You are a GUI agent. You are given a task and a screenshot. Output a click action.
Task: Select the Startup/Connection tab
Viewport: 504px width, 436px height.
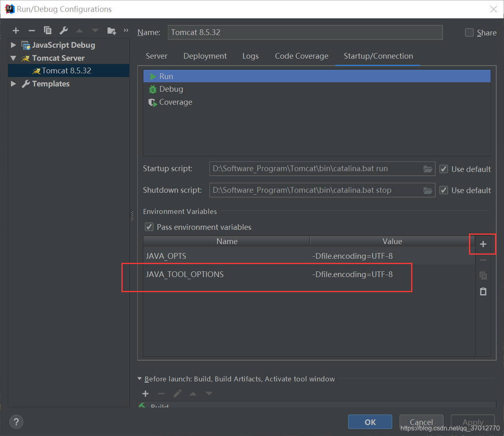[x=378, y=56]
